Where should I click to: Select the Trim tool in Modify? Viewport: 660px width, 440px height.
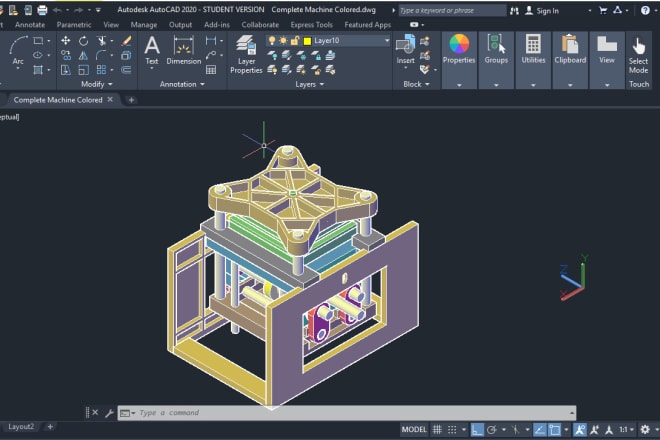pos(101,41)
